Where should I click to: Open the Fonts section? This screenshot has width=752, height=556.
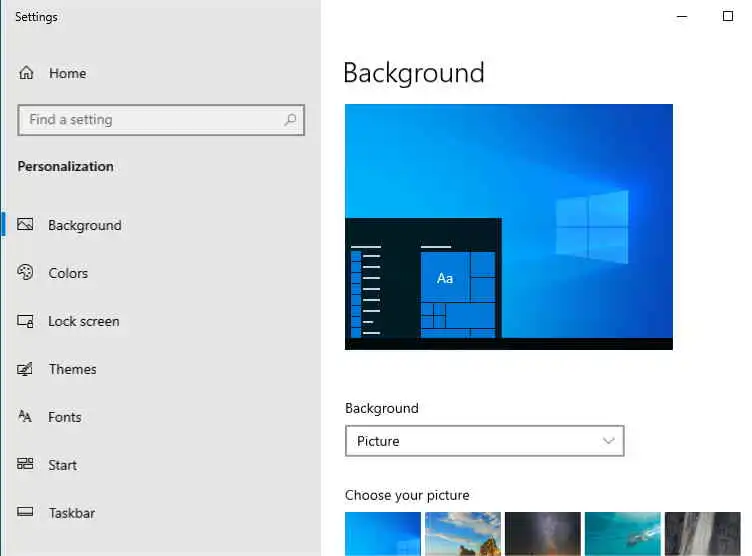(x=65, y=417)
